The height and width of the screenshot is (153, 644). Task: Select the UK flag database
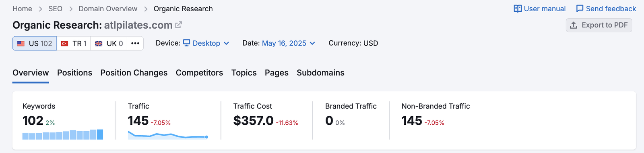click(x=109, y=43)
